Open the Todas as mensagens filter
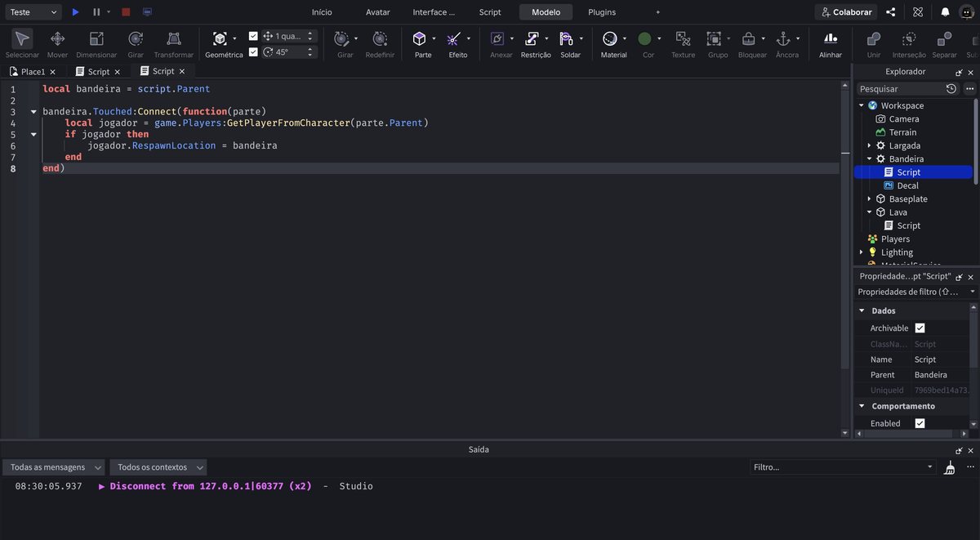This screenshot has width=980, height=540. pos(54,467)
